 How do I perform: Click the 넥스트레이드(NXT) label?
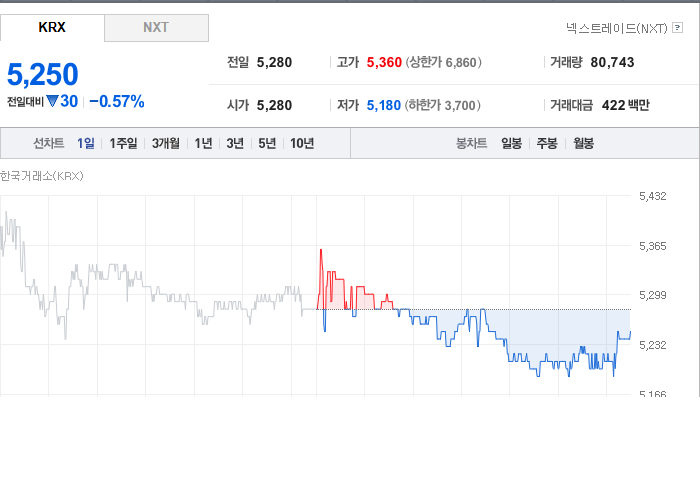pyautogui.click(x=617, y=28)
